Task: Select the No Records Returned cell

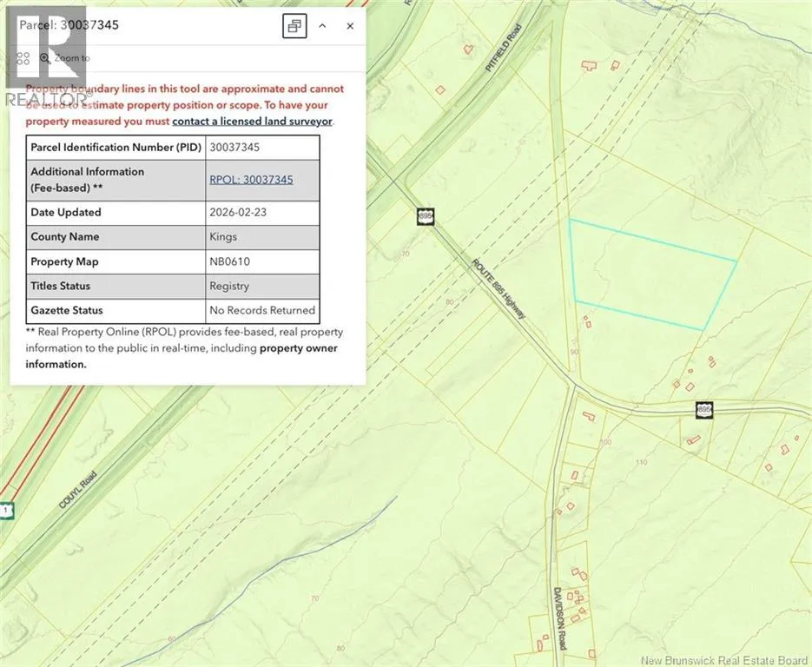Action: click(262, 310)
